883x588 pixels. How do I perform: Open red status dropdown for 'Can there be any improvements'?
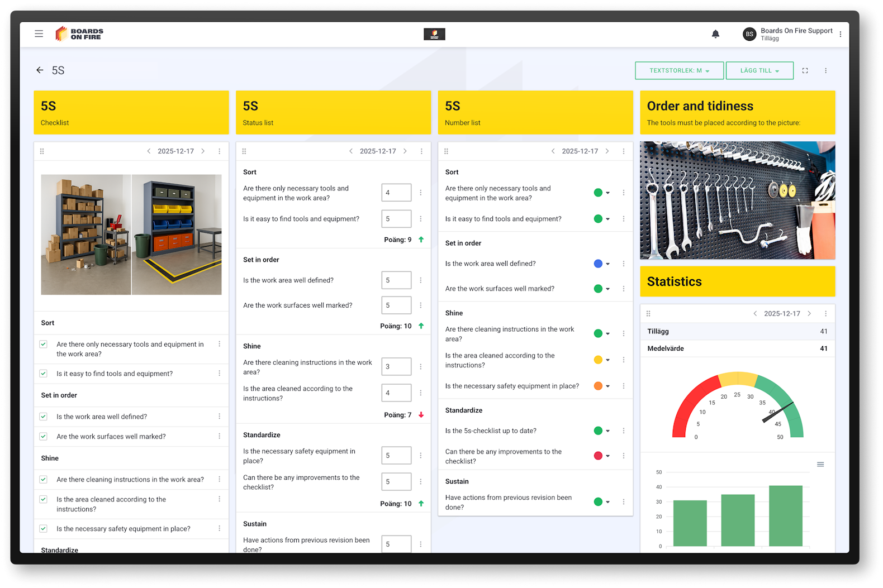pyautogui.click(x=608, y=456)
